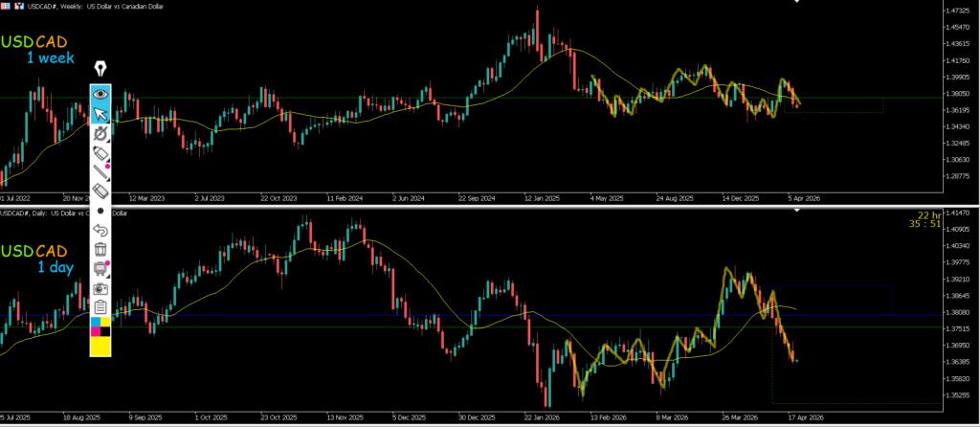Image resolution: width=980 pixels, height=427 pixels.
Task: Select the straight line drawing tool
Action: 100,172
